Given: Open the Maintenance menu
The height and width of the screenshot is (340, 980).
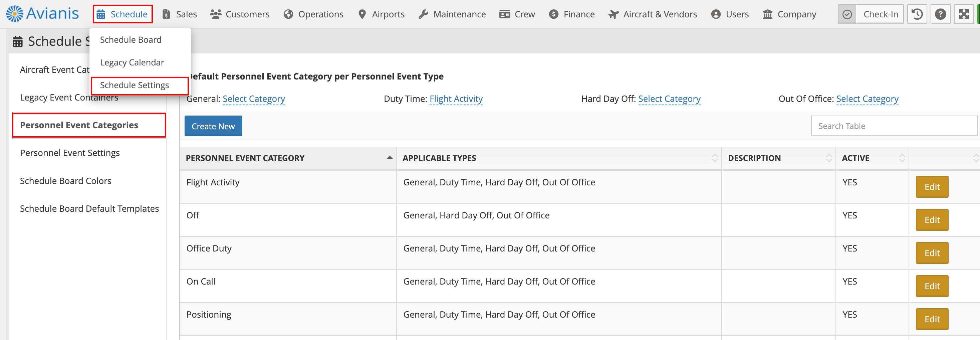Looking at the screenshot, I should [x=452, y=14].
